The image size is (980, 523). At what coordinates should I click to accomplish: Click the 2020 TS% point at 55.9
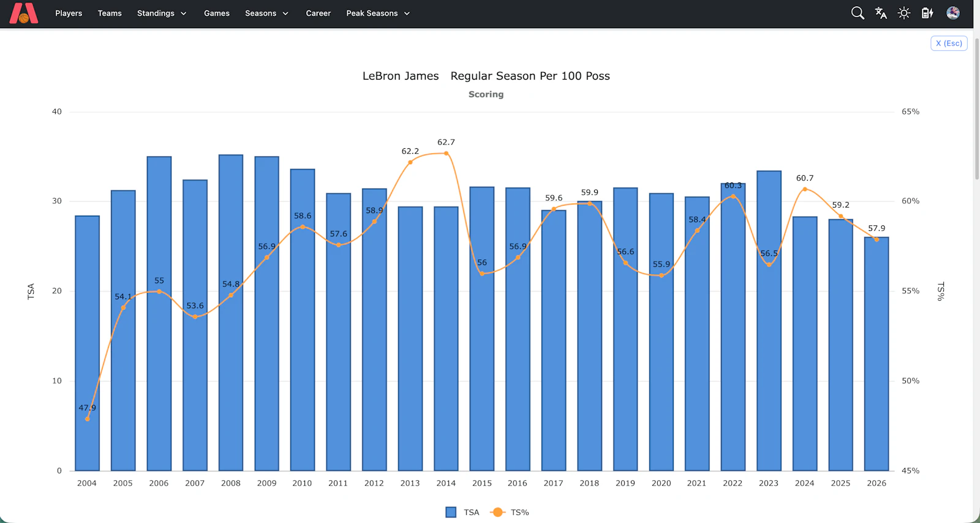pos(661,276)
